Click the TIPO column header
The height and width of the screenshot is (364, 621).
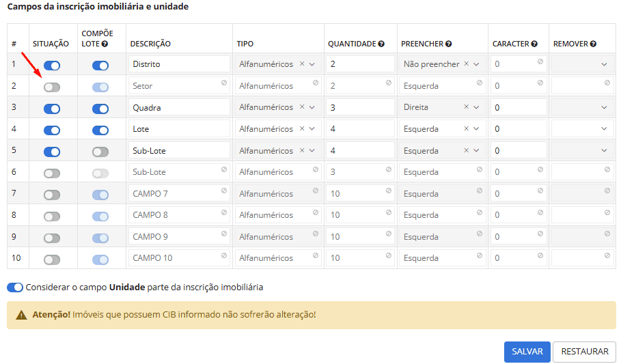pos(245,44)
